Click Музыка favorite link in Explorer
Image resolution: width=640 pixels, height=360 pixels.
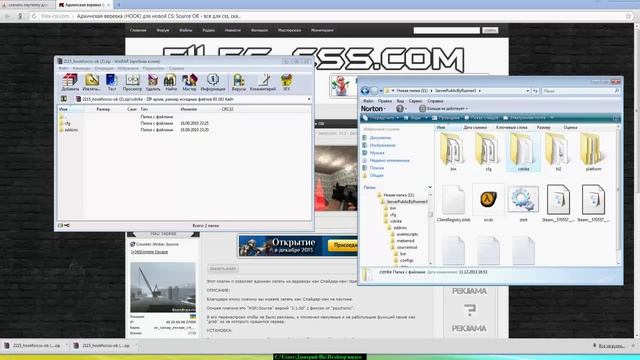[x=377, y=153]
